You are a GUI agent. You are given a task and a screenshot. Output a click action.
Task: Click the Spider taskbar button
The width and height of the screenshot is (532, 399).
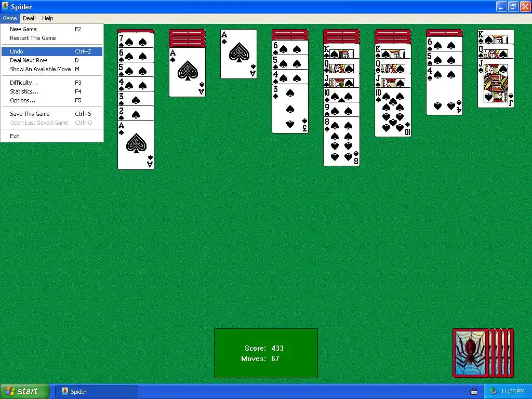pyautogui.click(x=96, y=392)
